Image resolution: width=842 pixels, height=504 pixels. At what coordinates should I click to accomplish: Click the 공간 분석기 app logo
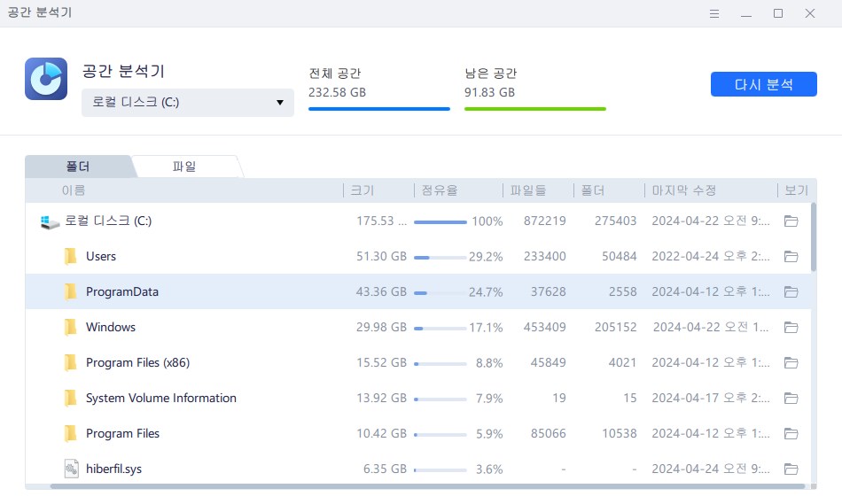click(x=46, y=79)
